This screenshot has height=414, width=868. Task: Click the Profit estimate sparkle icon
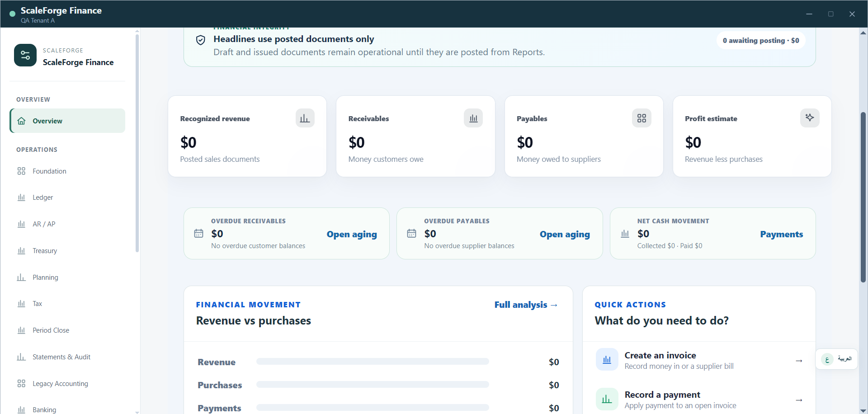point(810,118)
